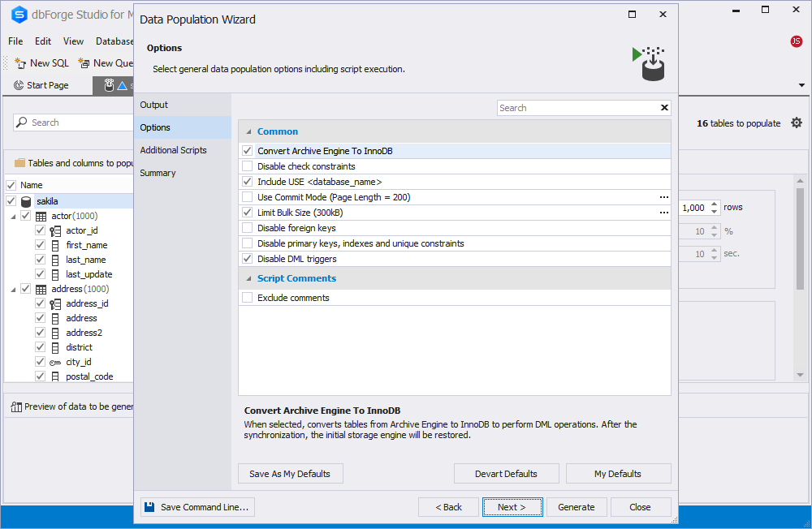This screenshot has height=529, width=812.
Task: Collapse the Common options group
Action: (x=248, y=132)
